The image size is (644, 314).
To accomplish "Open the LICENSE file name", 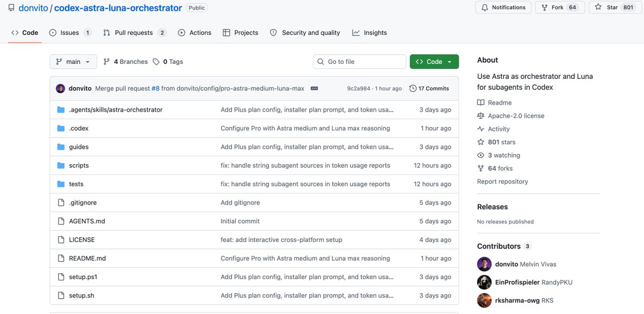I will 82,240.
